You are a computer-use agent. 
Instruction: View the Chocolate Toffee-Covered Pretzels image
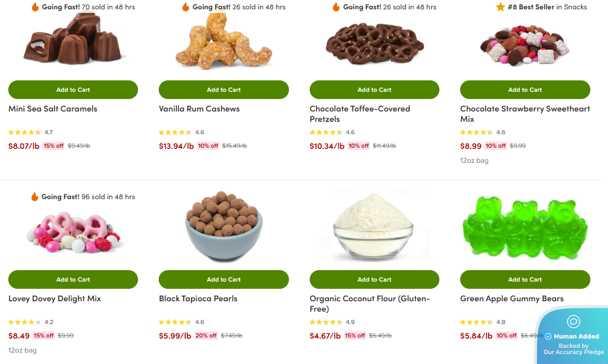[x=375, y=44]
